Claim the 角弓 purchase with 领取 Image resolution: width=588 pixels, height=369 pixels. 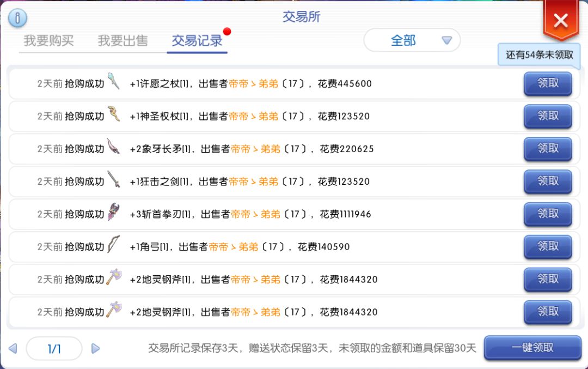click(x=548, y=246)
